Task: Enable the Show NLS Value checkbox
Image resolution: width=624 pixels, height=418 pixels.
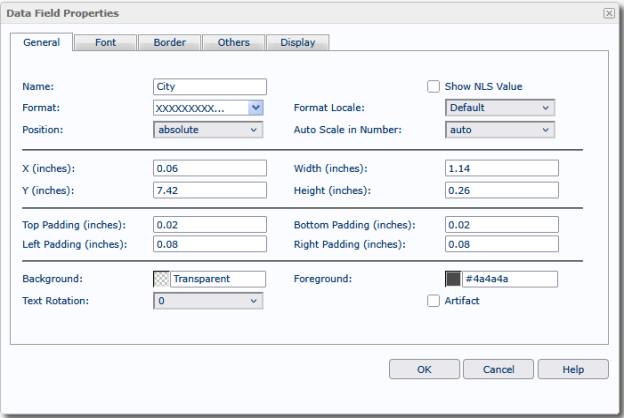Action: point(434,87)
